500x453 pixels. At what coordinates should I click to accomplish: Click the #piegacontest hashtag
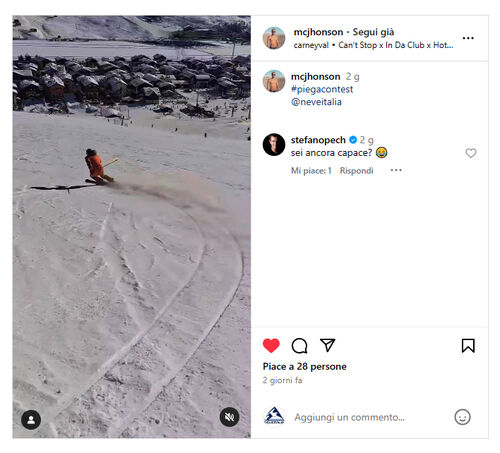[x=322, y=89]
